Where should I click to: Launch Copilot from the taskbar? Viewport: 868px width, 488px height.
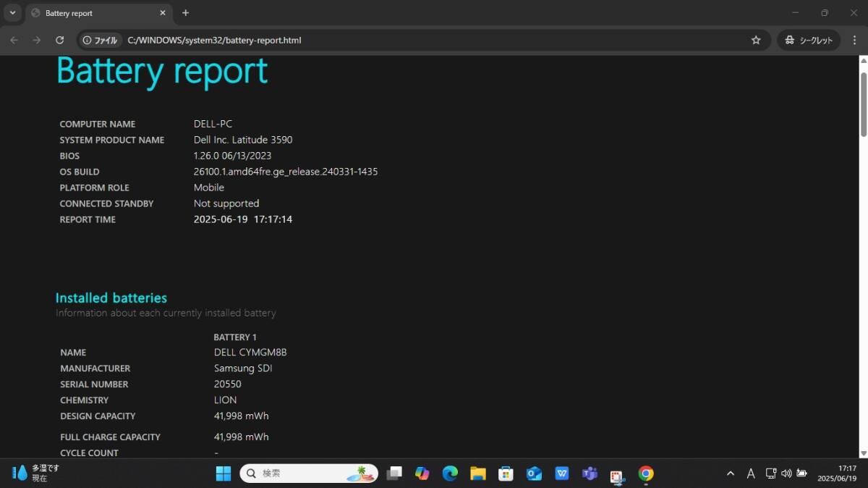[x=422, y=474]
